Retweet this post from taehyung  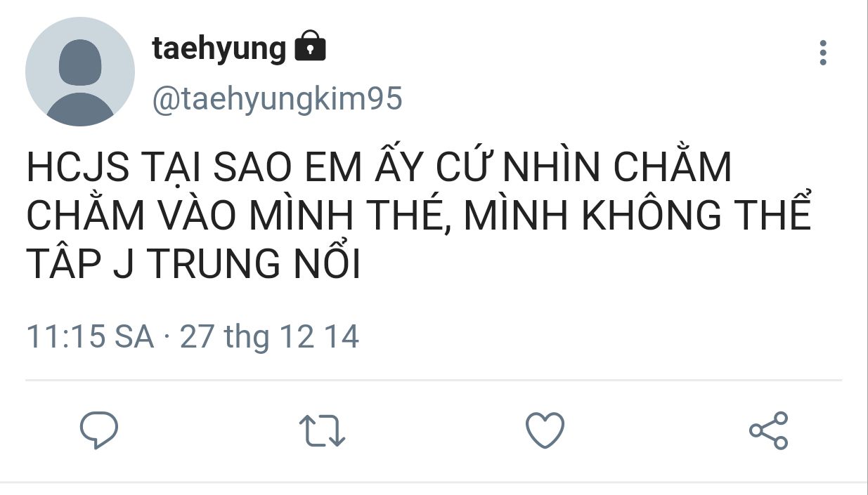pyautogui.click(x=322, y=430)
